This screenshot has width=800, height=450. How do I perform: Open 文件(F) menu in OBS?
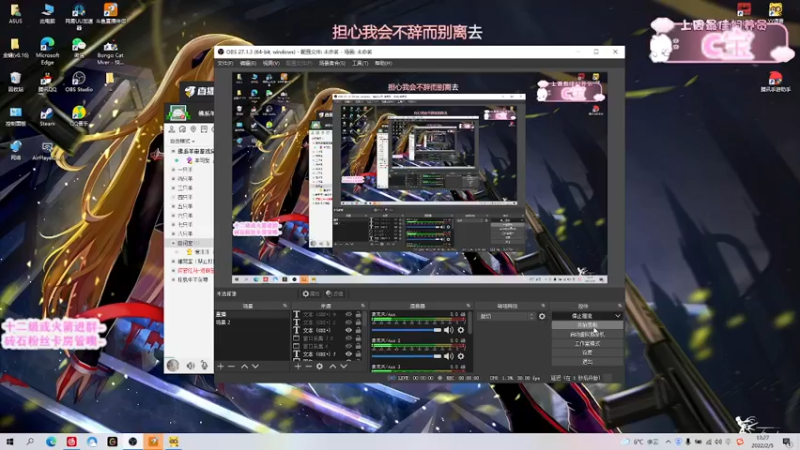[225, 63]
